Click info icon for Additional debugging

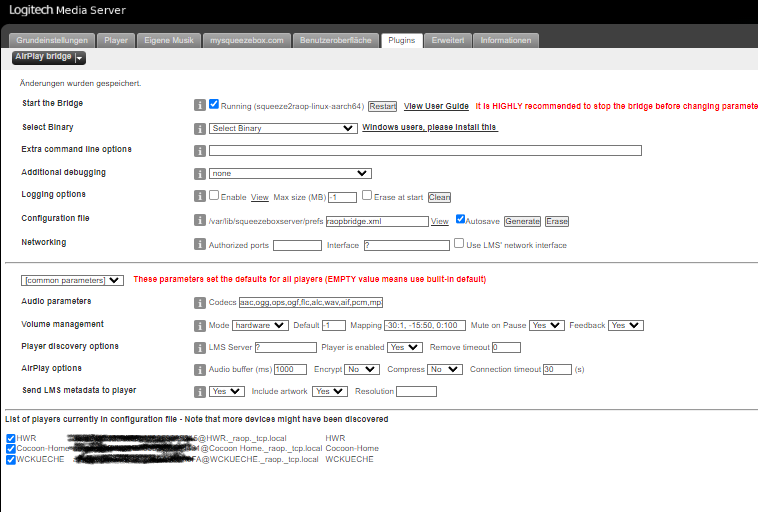point(200,174)
